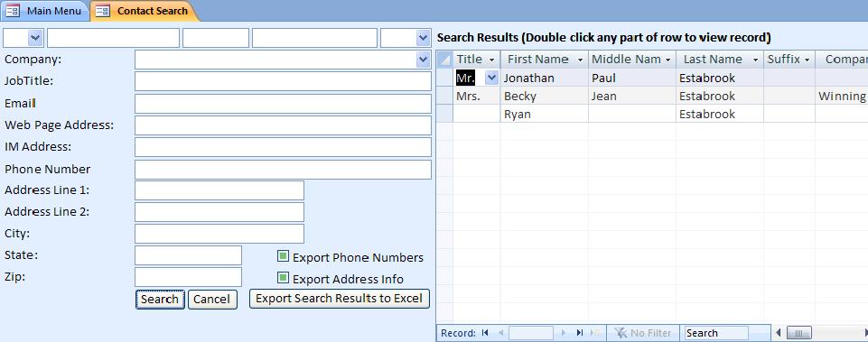
Task: Click the Mrs. title cell
Action: coord(477,97)
